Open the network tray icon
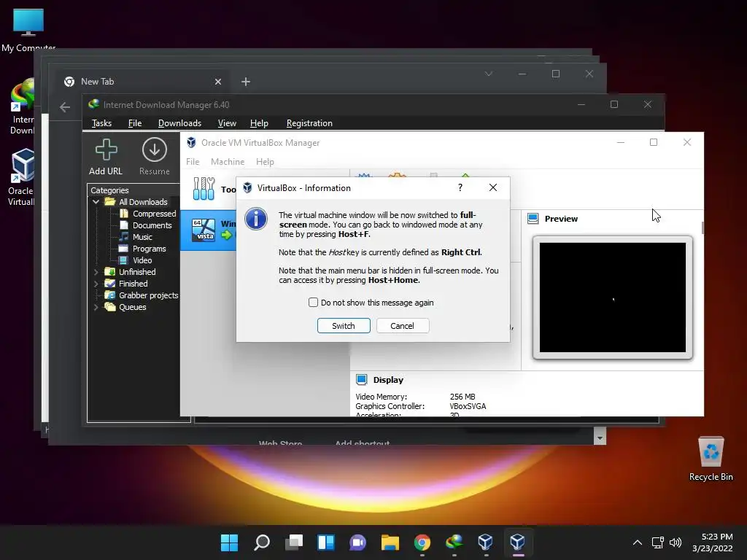Viewport: 747px width, 560px height. 658,542
